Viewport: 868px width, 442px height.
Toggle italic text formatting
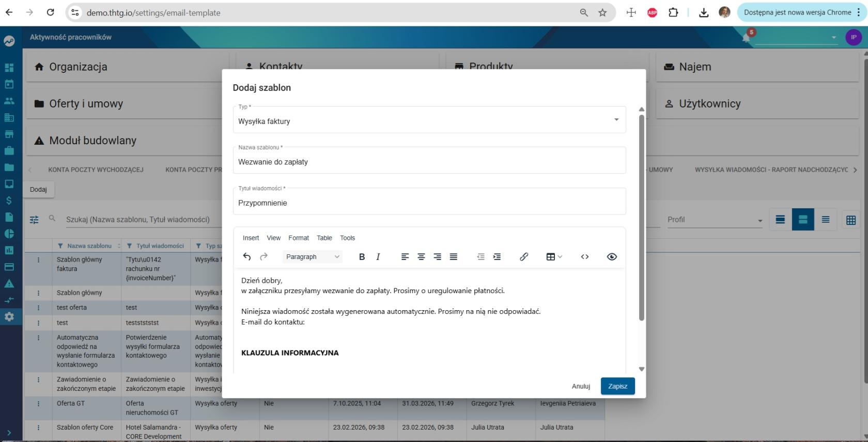(x=378, y=257)
